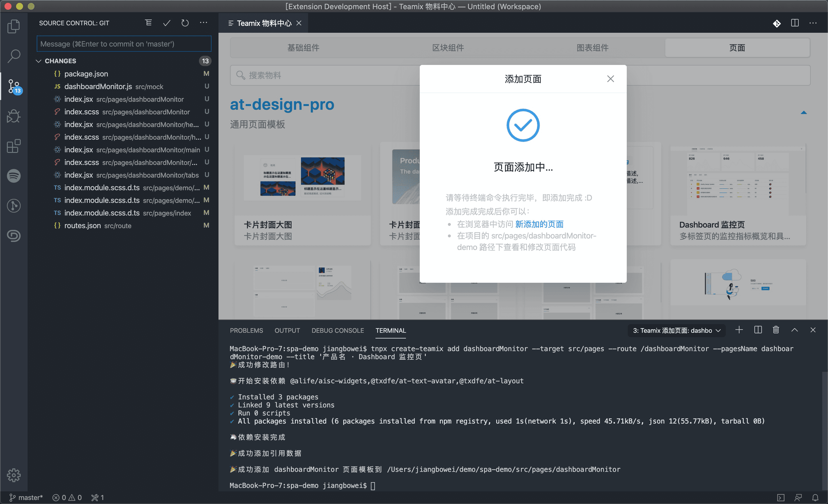Viewport: 828px width, 504px height.
Task: Click the master branch in status bar
Action: (26, 497)
